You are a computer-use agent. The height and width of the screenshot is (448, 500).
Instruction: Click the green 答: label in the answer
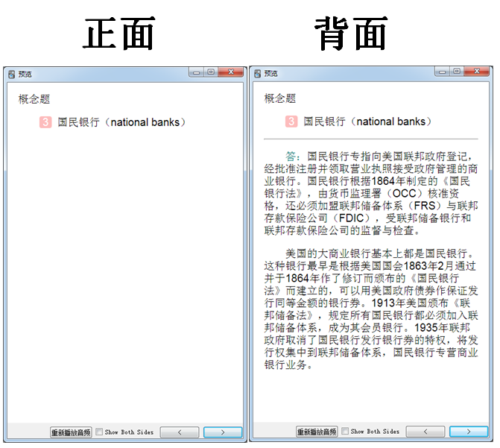coord(292,157)
